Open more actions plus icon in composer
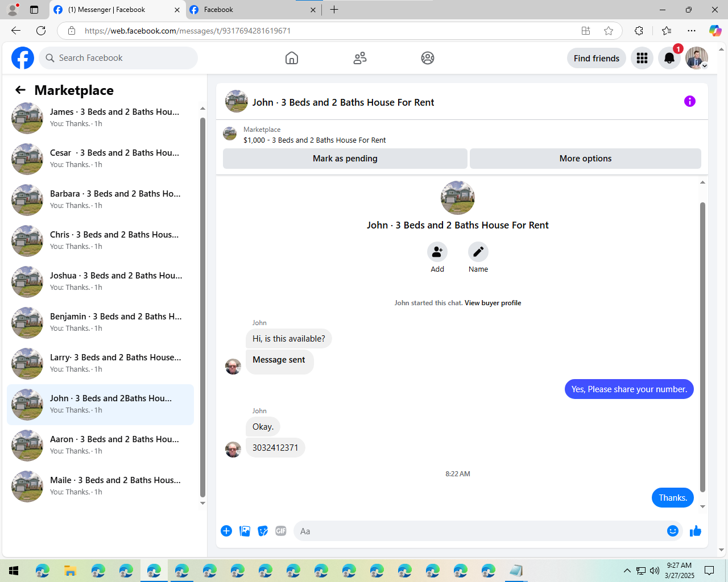This screenshot has height=582, width=728. [x=226, y=531]
